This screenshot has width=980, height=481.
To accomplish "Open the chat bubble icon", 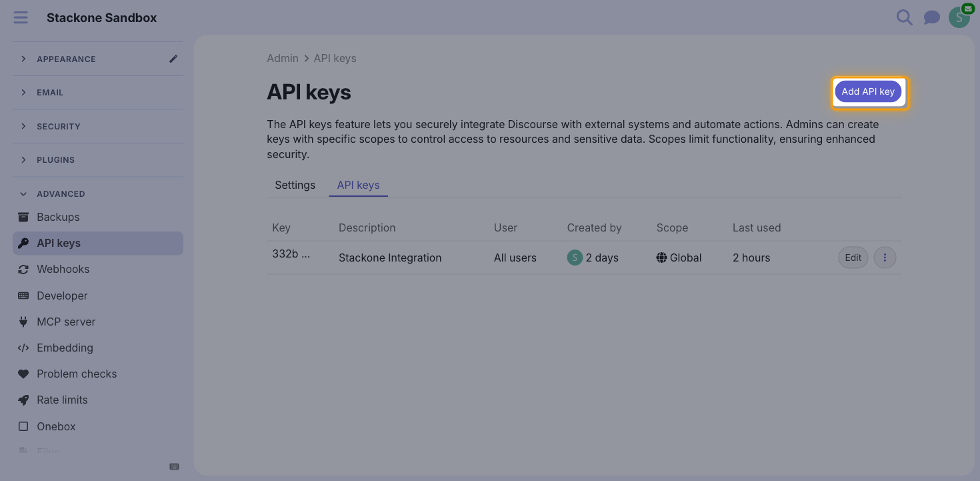I will tap(931, 18).
